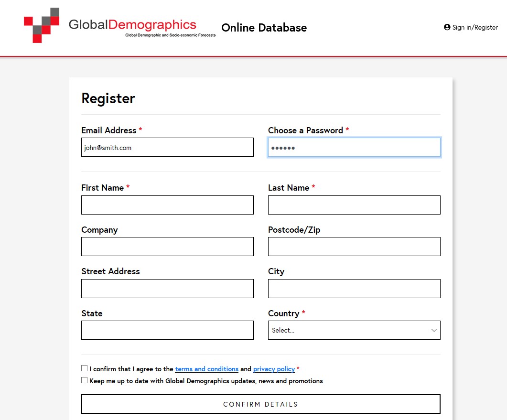Click the Street Address input

pos(168,289)
